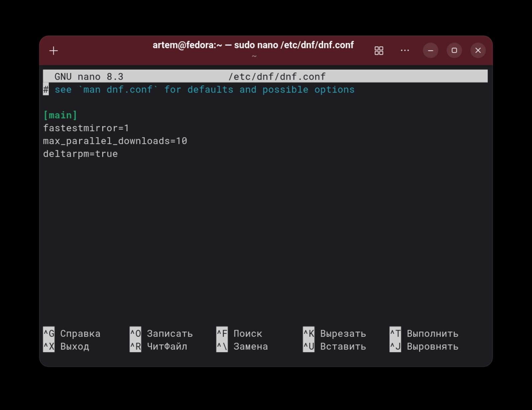532x410 pixels.
Task: Open the three-dots main menu
Action: coord(405,51)
